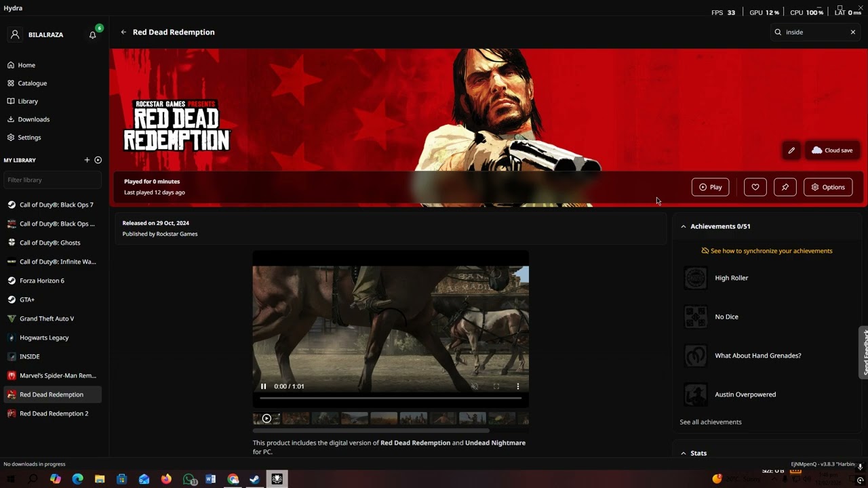Focus the Filter library field
868x488 pixels.
point(53,180)
